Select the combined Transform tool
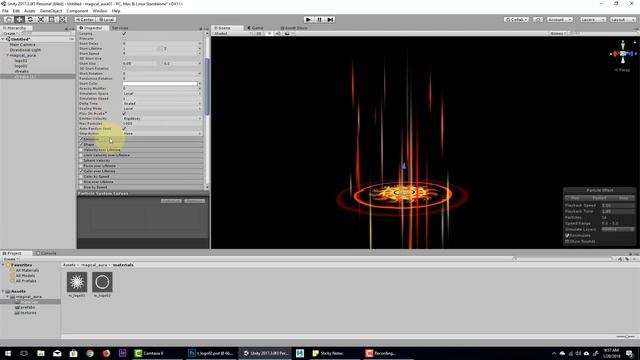 coord(62,19)
